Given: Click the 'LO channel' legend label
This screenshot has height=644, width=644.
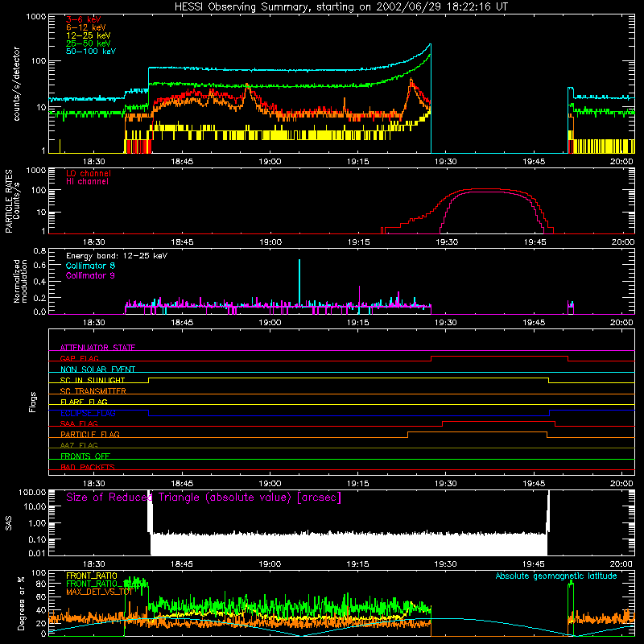Looking at the screenshot, I should tap(89, 173).
